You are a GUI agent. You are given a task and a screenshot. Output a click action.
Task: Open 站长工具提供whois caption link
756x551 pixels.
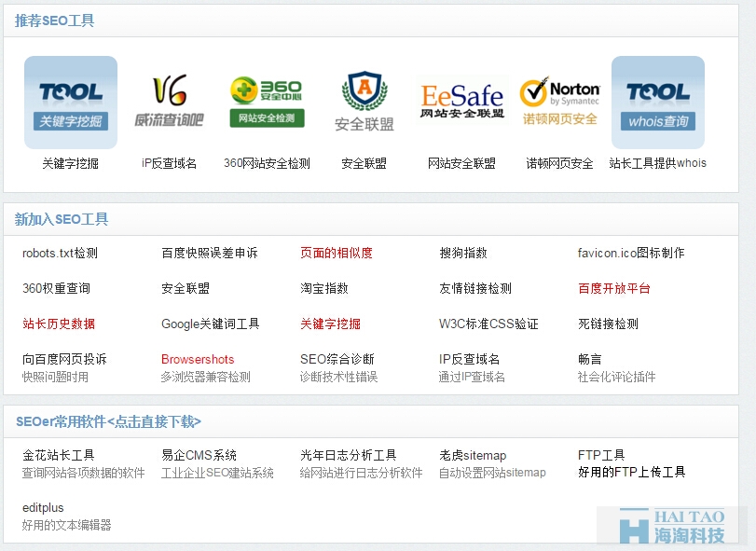click(657, 163)
